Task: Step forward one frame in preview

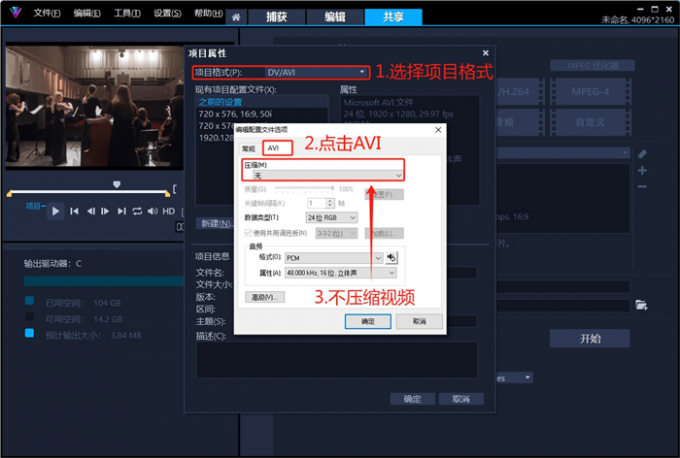Action: pyautogui.click(x=105, y=211)
